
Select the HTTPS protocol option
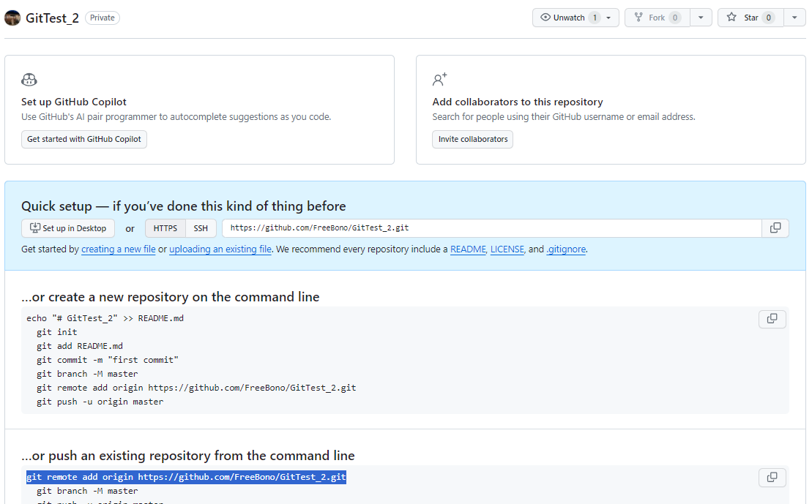[x=165, y=228]
